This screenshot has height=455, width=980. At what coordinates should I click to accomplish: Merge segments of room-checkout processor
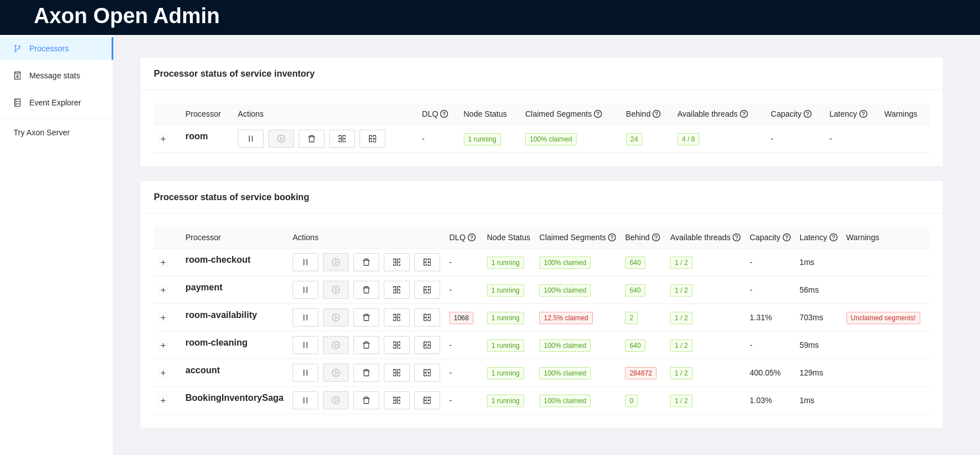pos(427,262)
